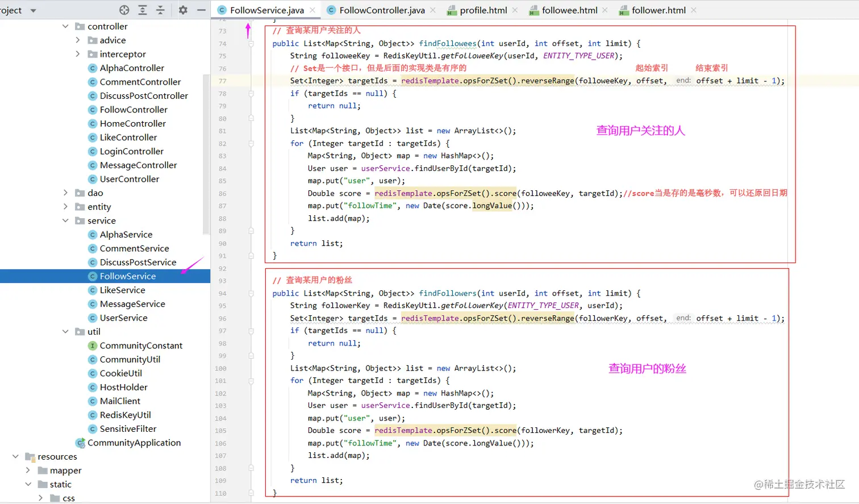This screenshot has height=504, width=859.
Task: Select LikeController in project tree
Action: point(128,138)
